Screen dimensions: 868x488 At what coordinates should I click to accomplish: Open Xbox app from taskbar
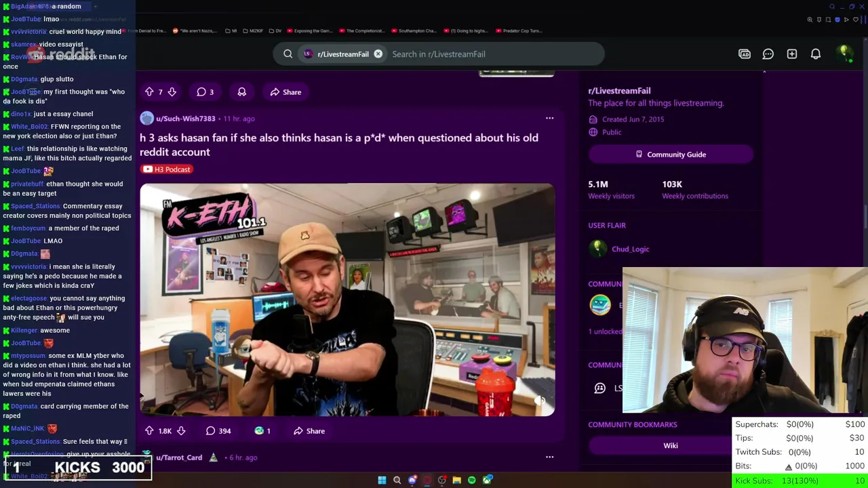coord(487,481)
